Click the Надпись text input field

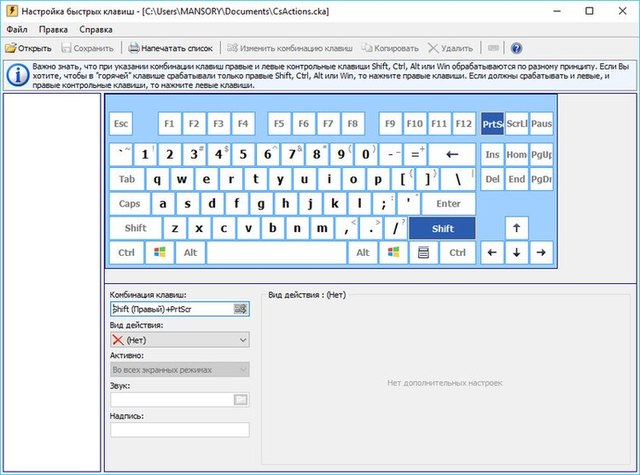tap(180, 430)
